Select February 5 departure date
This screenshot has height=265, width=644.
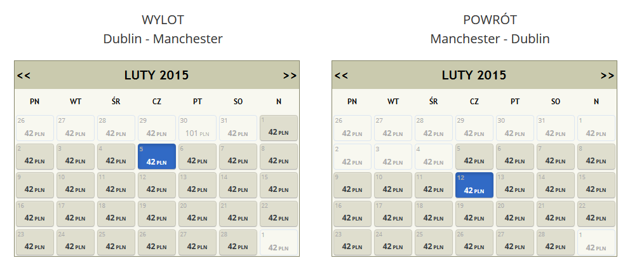pyautogui.click(x=157, y=156)
